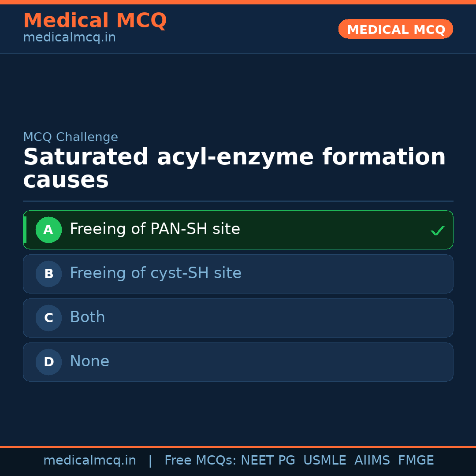Screen dimensions: 476x476
Task: Click the orange Medical MCQ title
Action: (x=95, y=21)
